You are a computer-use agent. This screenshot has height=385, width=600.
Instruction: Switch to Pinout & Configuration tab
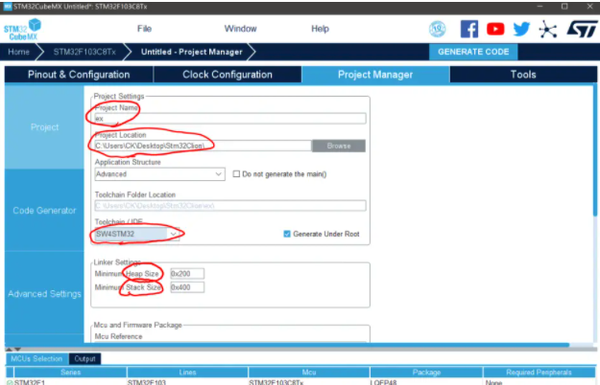pyautogui.click(x=79, y=75)
